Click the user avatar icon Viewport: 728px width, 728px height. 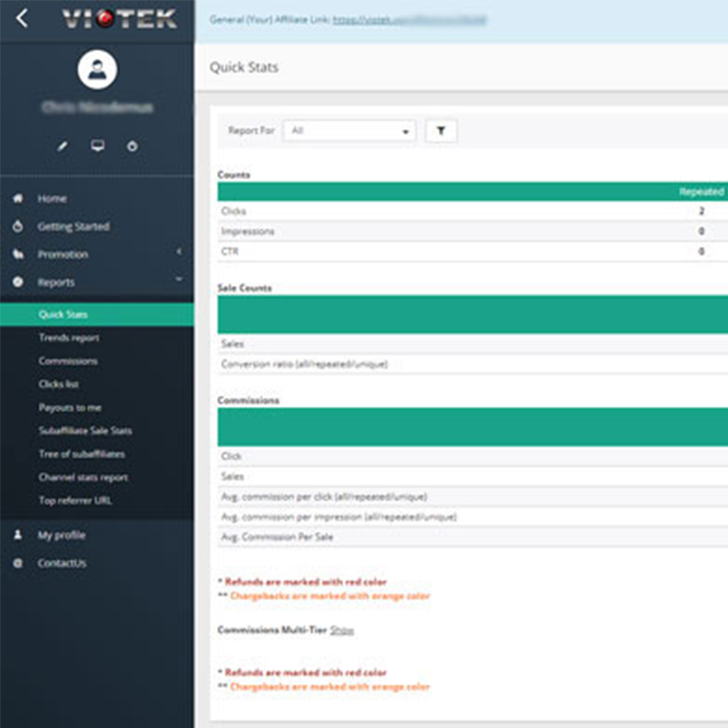point(96,69)
